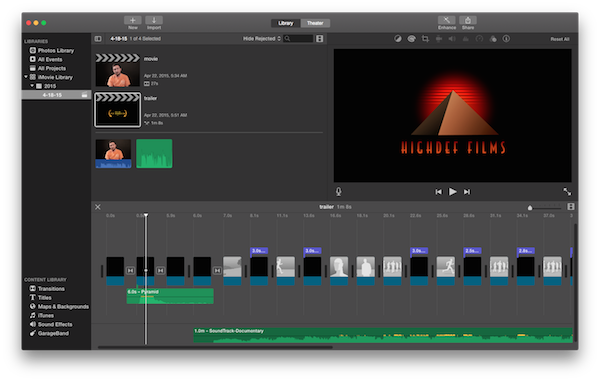Click the timeline horizontal scrollbar
This screenshot has height=381, width=600.
click(x=215, y=347)
